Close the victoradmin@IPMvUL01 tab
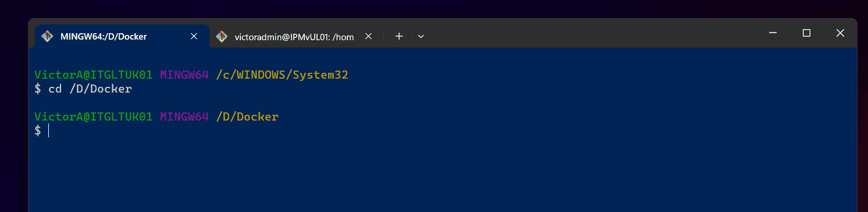The height and width of the screenshot is (212, 868). coord(368,36)
